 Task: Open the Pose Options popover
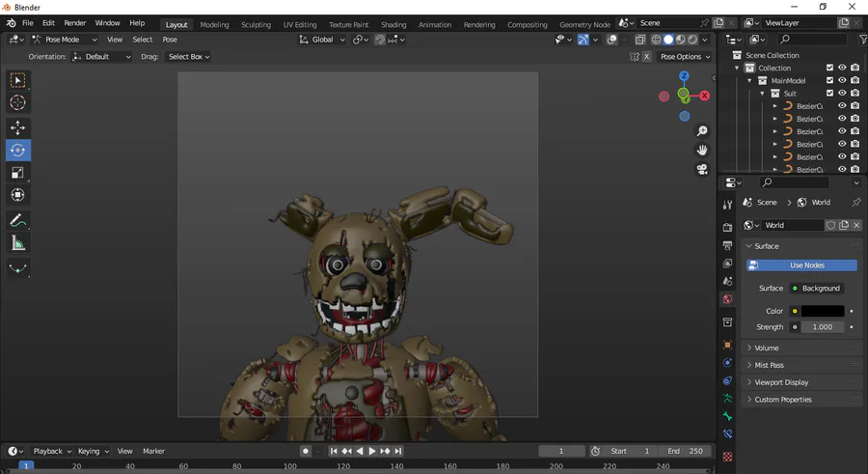(683, 57)
